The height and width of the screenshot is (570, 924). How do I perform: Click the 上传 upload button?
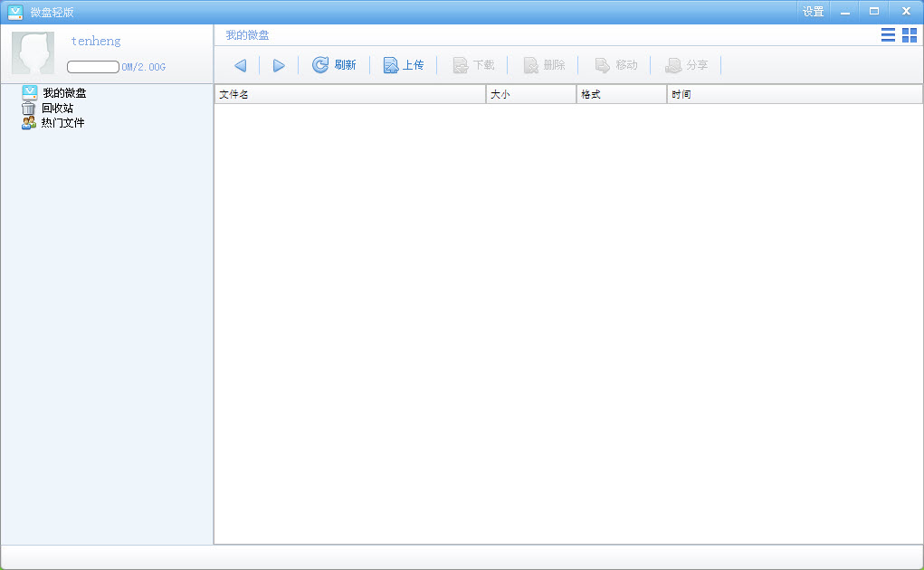pos(404,65)
